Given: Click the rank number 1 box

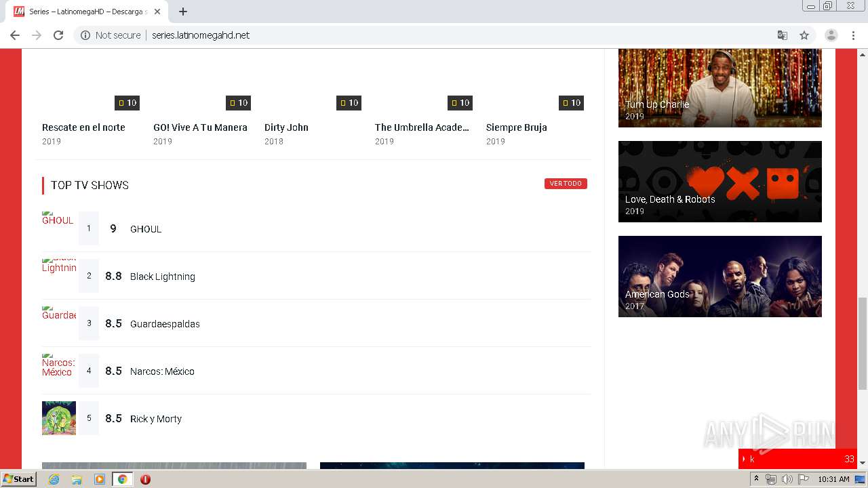Looking at the screenshot, I should pos(89,228).
